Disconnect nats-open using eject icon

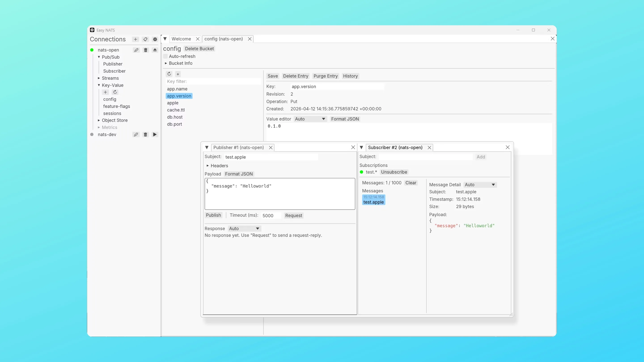coord(155,50)
